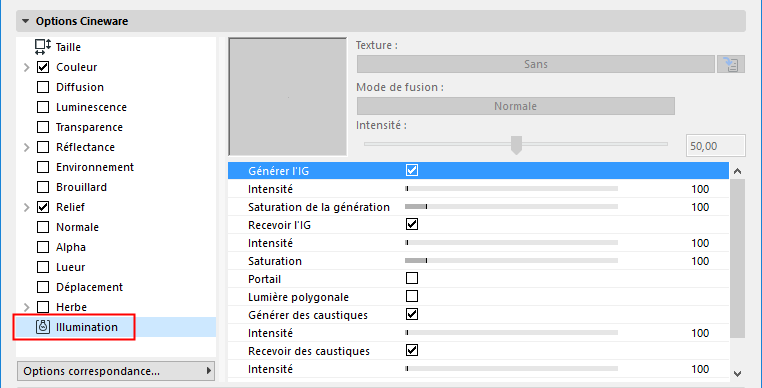762x388 pixels.
Task: Click Intensité slider under Générer des caustiques
Action: pyautogui.click(x=511, y=333)
